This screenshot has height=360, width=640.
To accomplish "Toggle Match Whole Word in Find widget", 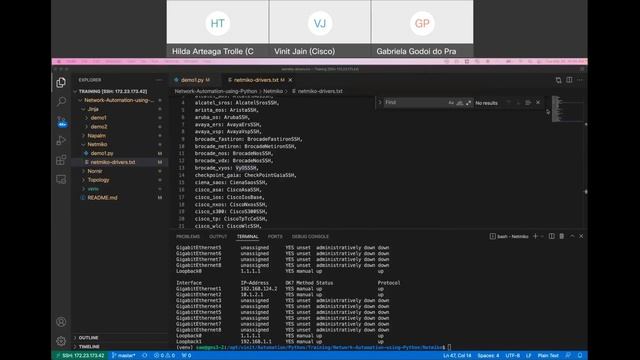I will [x=460, y=103].
